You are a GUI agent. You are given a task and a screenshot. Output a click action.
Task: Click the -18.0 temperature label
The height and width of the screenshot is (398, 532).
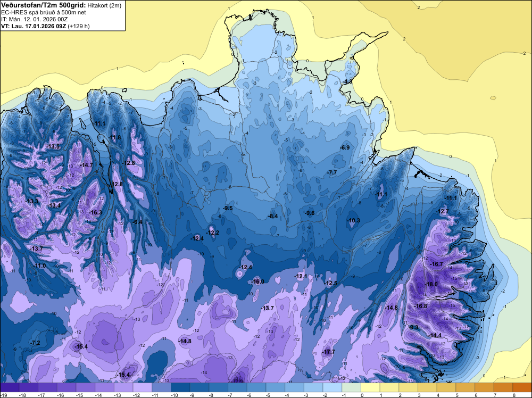coord(431,284)
